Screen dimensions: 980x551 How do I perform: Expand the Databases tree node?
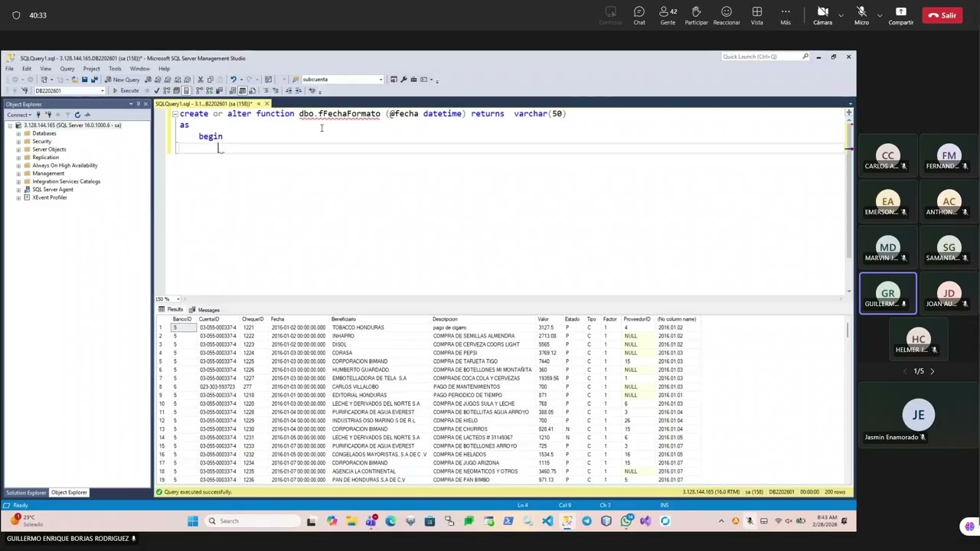pos(18,133)
